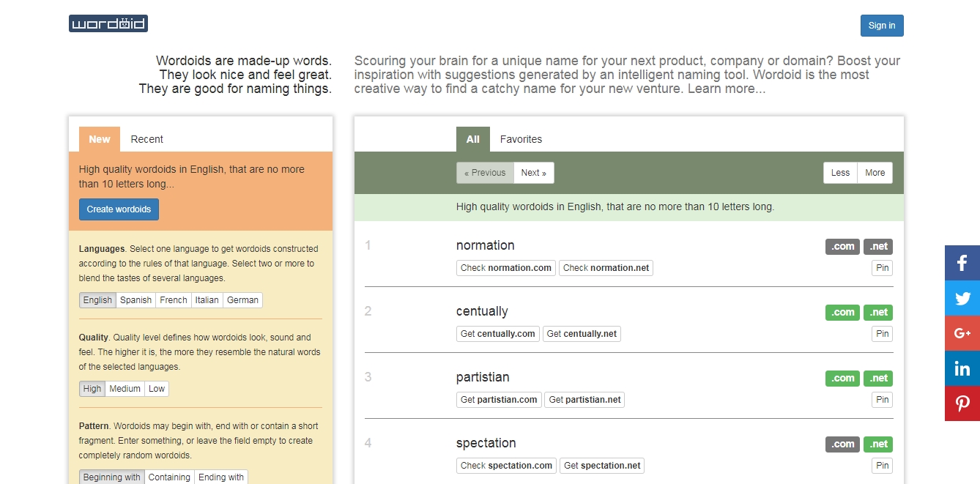The width and height of the screenshot is (980, 484).
Task: Click .net badge for partistian
Action: click(x=879, y=379)
